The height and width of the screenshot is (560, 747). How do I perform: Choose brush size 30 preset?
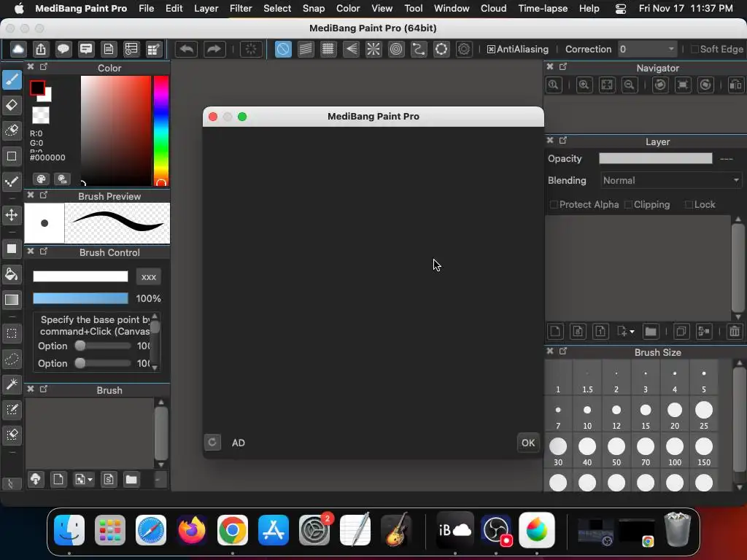pos(558,451)
